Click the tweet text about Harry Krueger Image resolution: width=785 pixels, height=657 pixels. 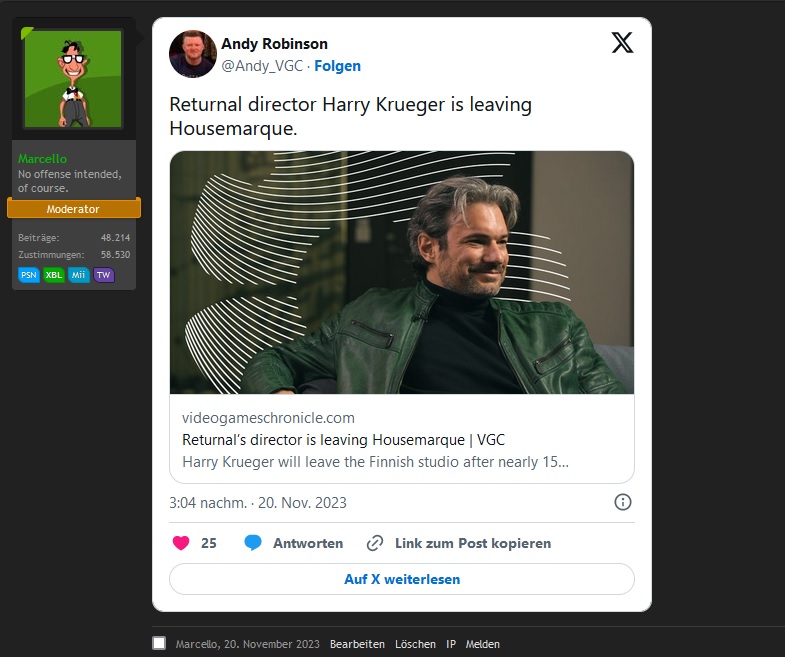coord(350,116)
